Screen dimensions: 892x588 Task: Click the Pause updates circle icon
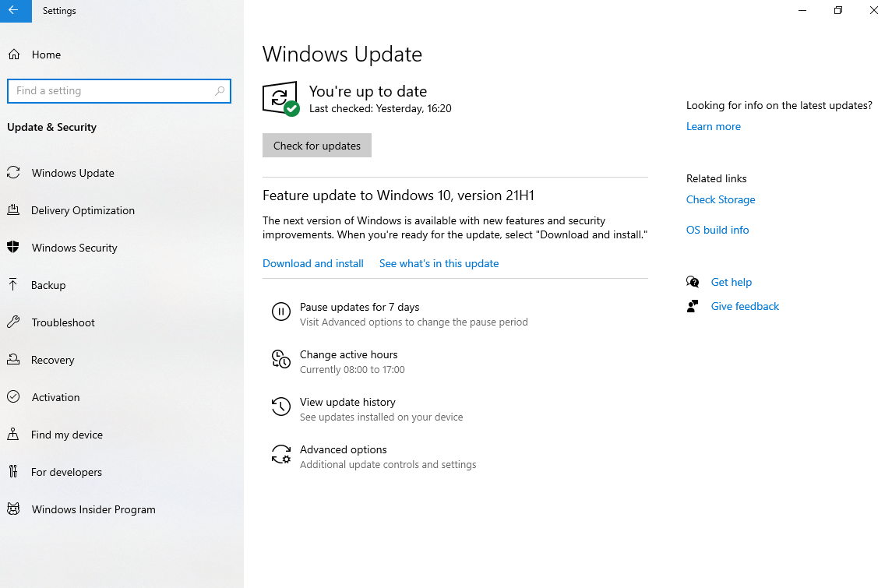point(281,312)
